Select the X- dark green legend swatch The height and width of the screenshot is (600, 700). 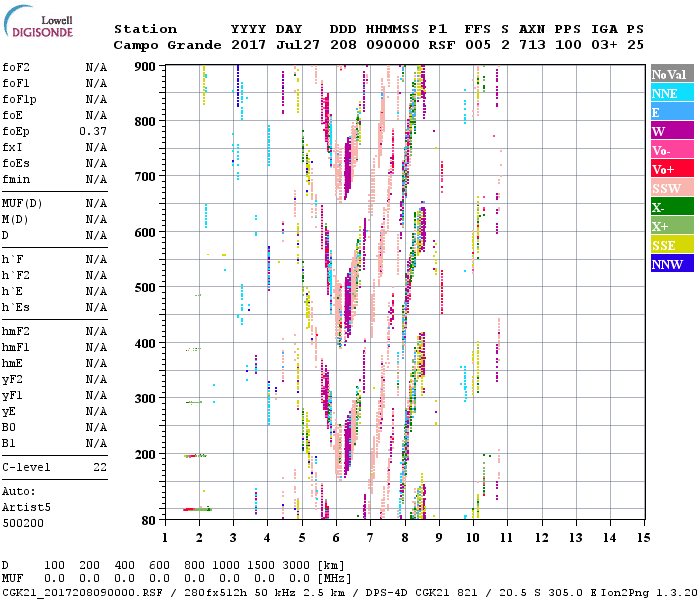click(x=672, y=206)
